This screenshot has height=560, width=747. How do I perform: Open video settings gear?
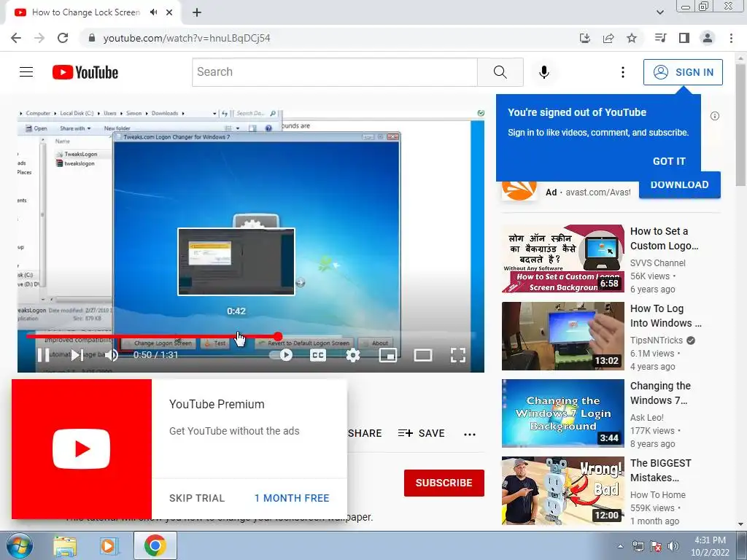[352, 355]
